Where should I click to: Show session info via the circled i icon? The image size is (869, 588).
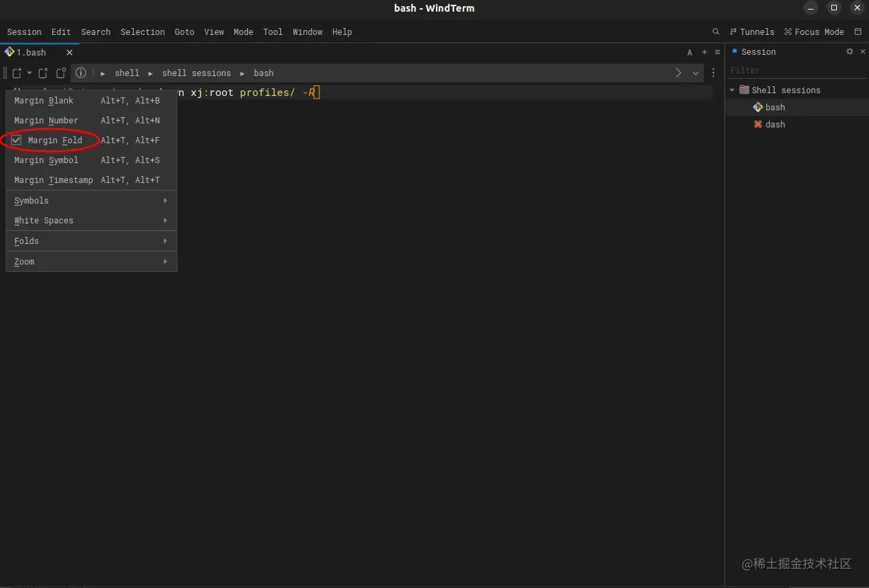click(81, 73)
